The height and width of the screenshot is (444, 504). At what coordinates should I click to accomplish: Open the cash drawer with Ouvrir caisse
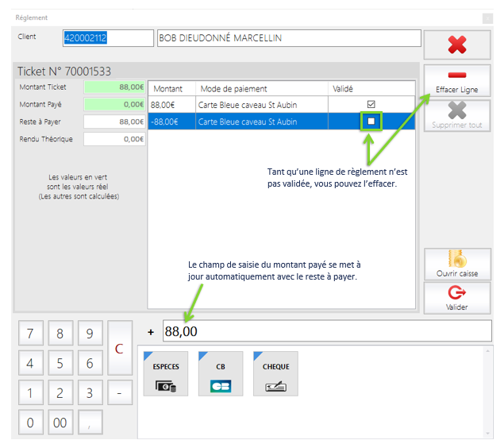[x=456, y=264]
